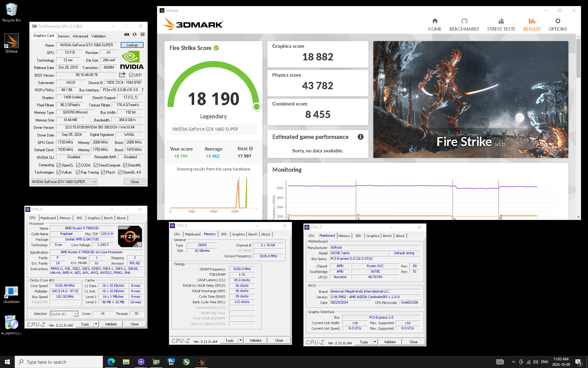This screenshot has height=368, width=588.
Task: Click Bus Interface question mark in GPU-Z
Action: 142,90
